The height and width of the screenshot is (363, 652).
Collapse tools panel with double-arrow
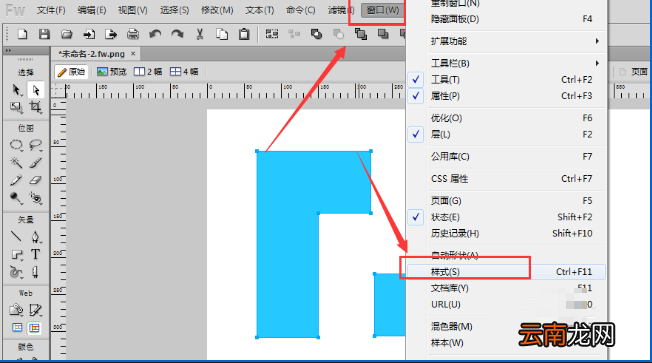[x=8, y=51]
